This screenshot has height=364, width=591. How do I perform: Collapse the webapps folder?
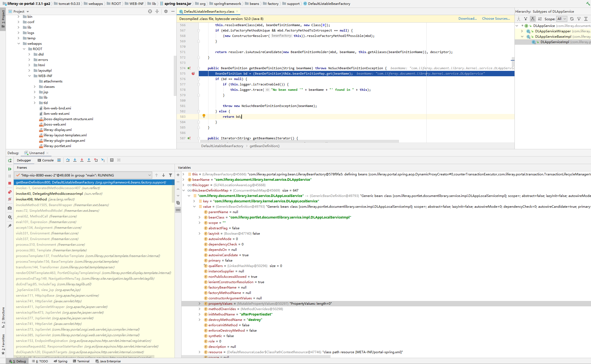[x=19, y=43]
